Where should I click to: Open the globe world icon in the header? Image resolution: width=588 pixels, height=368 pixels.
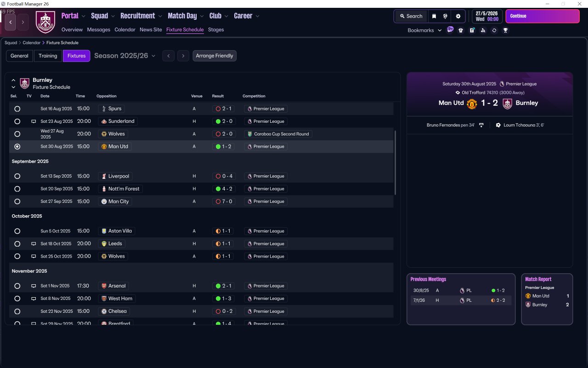tap(445, 16)
